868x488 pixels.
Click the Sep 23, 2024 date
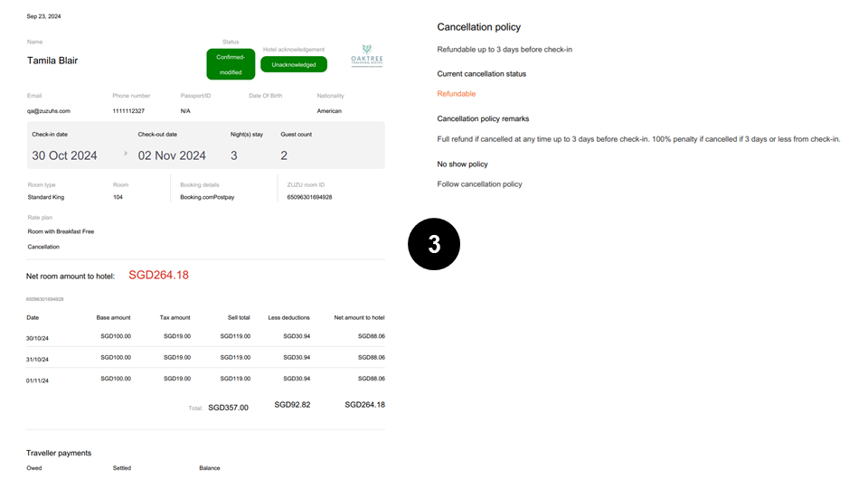point(43,16)
